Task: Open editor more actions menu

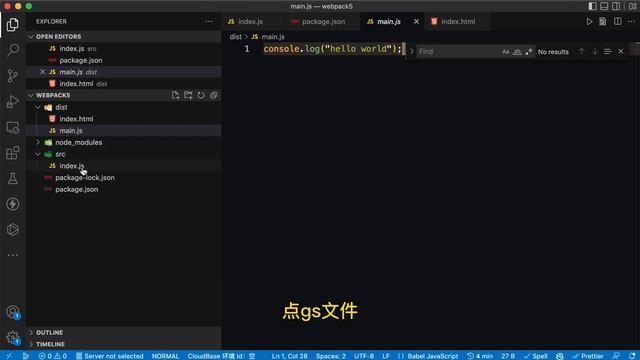Action: tap(631, 21)
